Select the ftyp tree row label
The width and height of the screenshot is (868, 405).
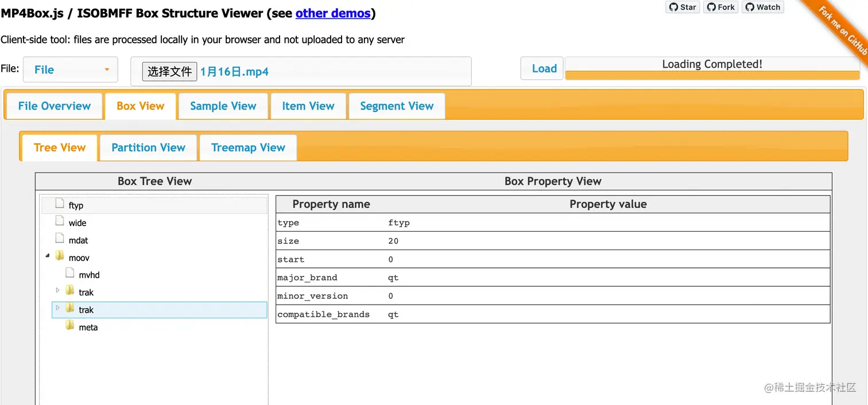[x=76, y=205]
